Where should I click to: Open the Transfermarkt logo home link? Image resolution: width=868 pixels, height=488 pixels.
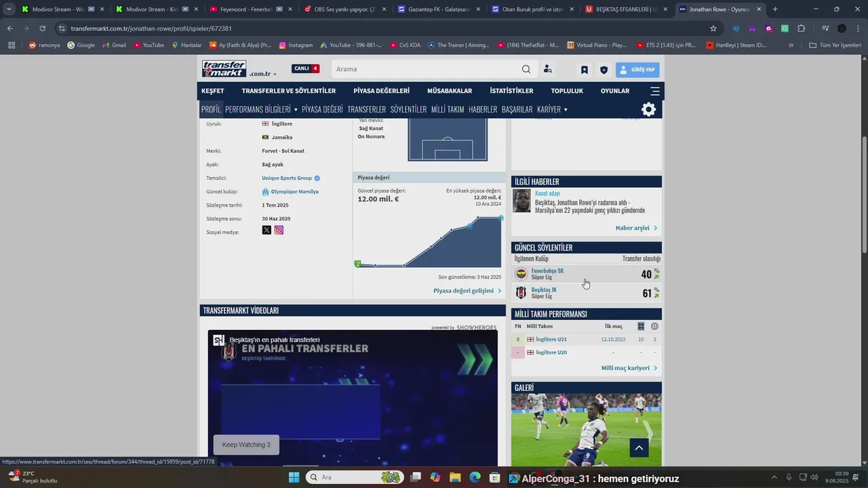[x=224, y=69]
